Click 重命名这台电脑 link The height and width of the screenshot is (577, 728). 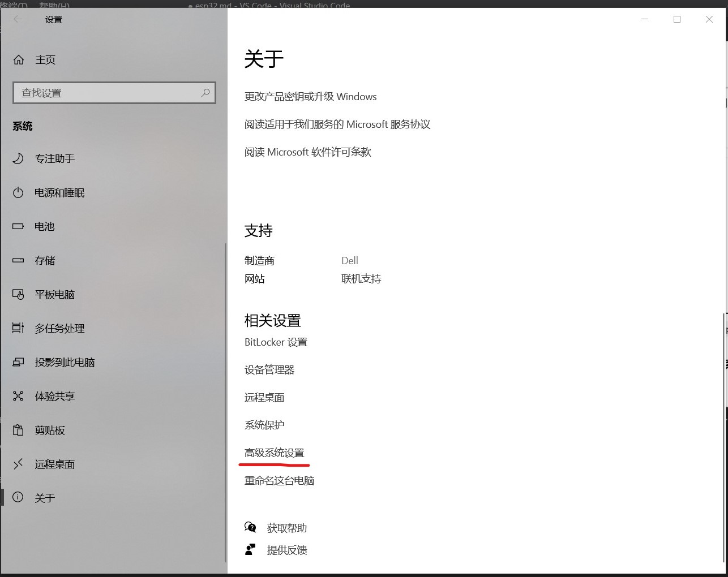point(279,481)
